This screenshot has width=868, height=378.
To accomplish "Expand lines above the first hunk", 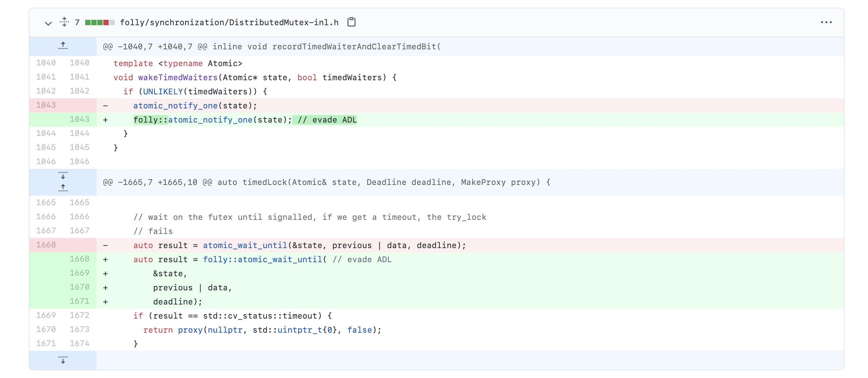I will click(x=63, y=46).
